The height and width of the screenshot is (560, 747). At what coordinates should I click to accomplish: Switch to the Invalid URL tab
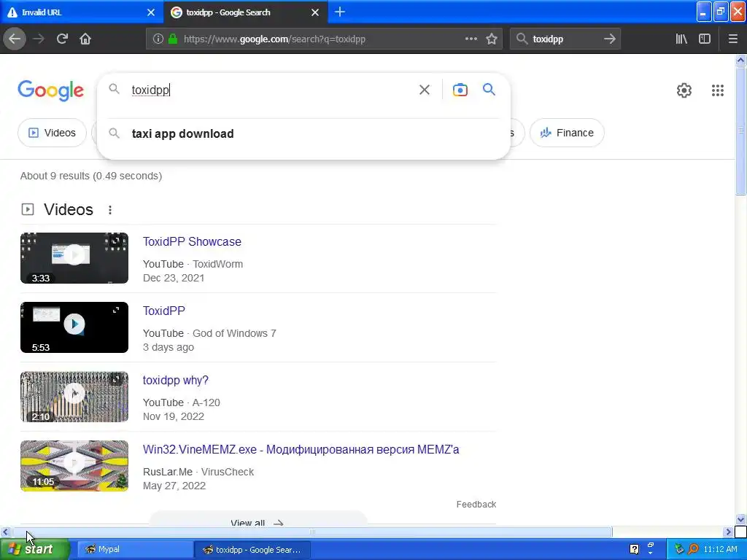[82, 12]
